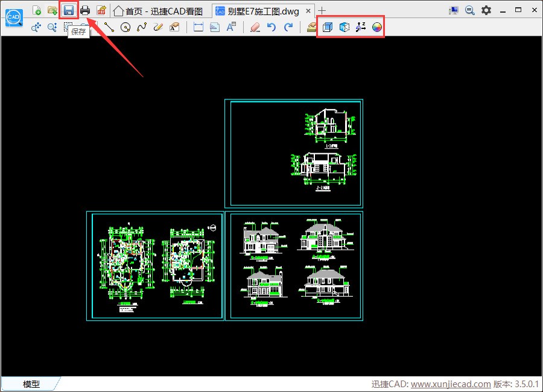Viewport: 543px width, 392px height.
Task: Select the 模型 layout tab
Action: point(31,384)
